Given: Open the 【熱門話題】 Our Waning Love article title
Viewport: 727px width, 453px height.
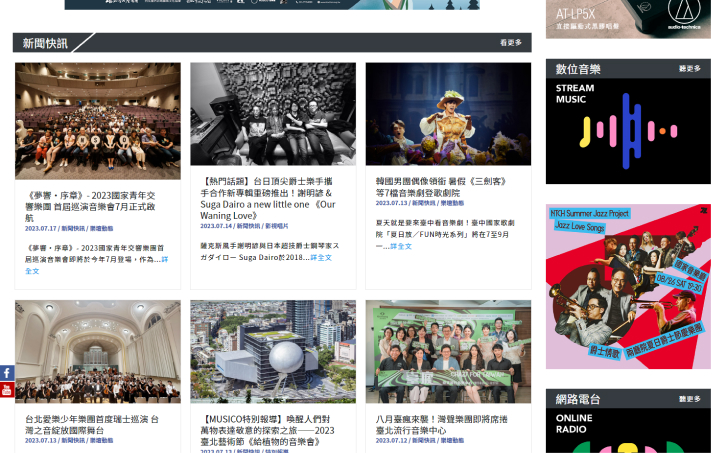Looking at the screenshot, I should tap(267, 198).
